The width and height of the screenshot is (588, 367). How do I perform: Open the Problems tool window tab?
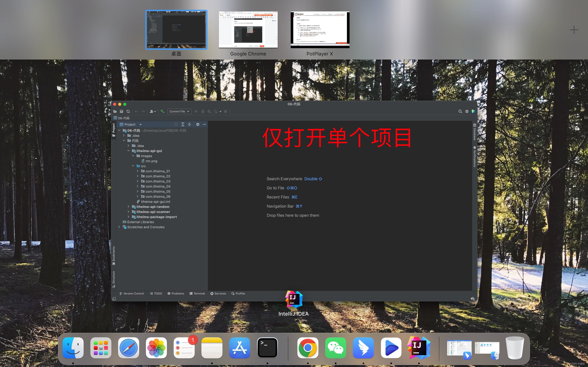[176, 293]
